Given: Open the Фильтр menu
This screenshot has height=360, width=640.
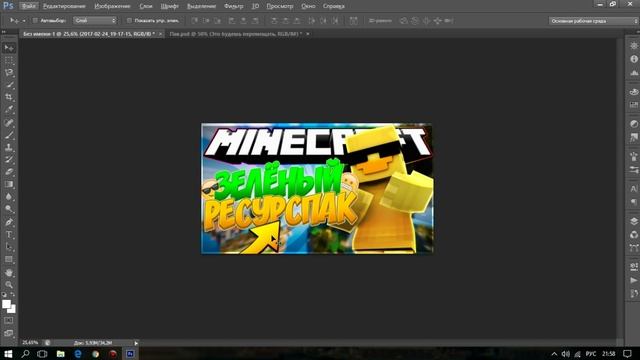Looking at the screenshot, I should (x=233, y=6).
